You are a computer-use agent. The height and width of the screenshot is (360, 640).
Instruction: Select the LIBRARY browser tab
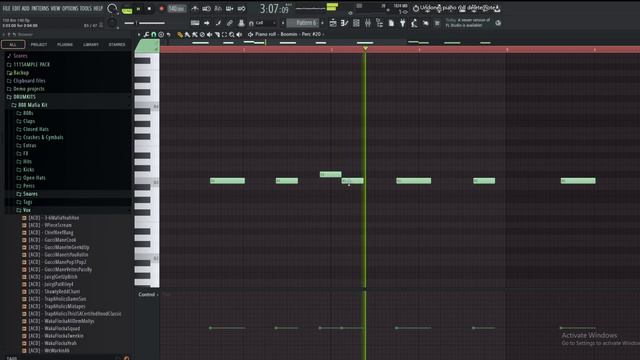(91, 44)
